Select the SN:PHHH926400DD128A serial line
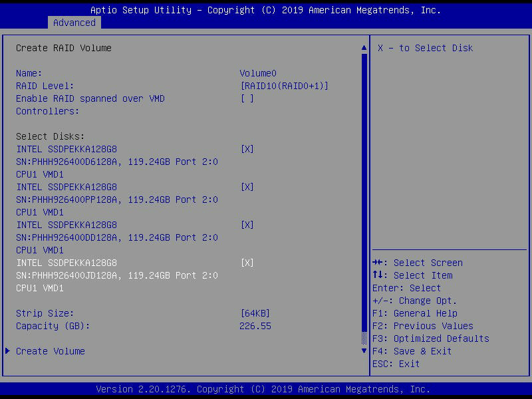 (x=117, y=237)
